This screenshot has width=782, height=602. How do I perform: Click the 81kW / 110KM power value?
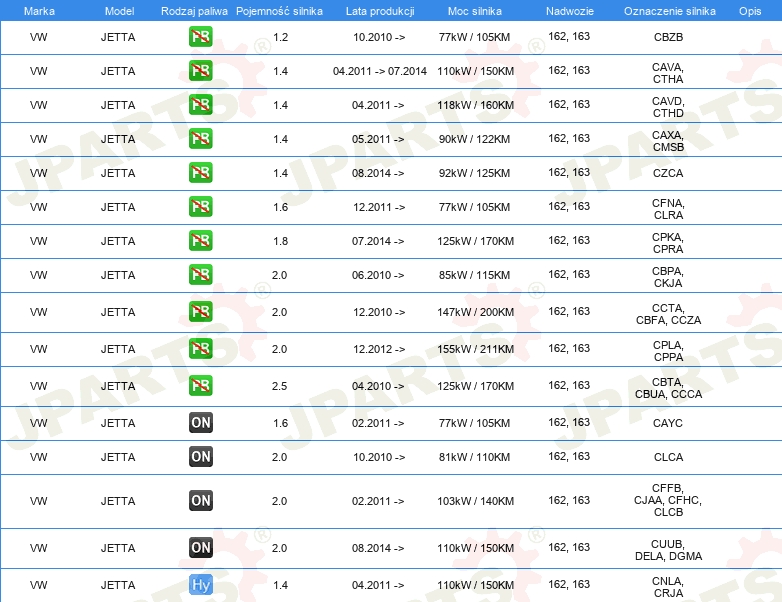[x=474, y=457]
